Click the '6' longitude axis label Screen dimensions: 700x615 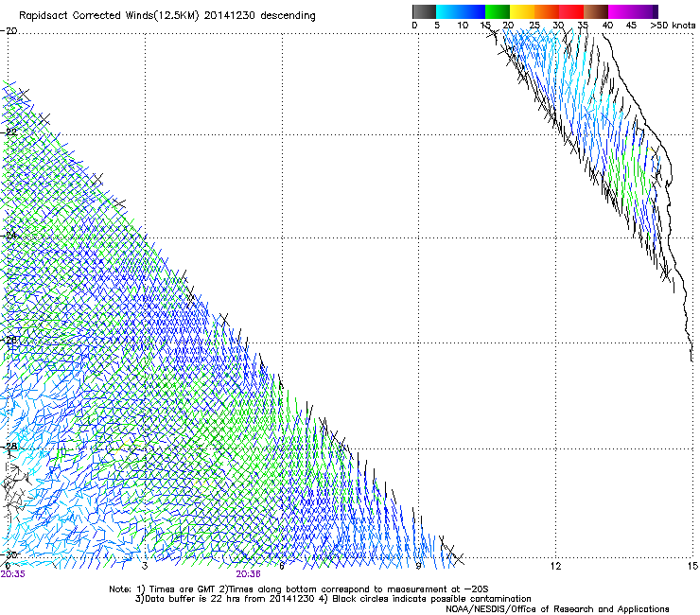click(x=281, y=566)
